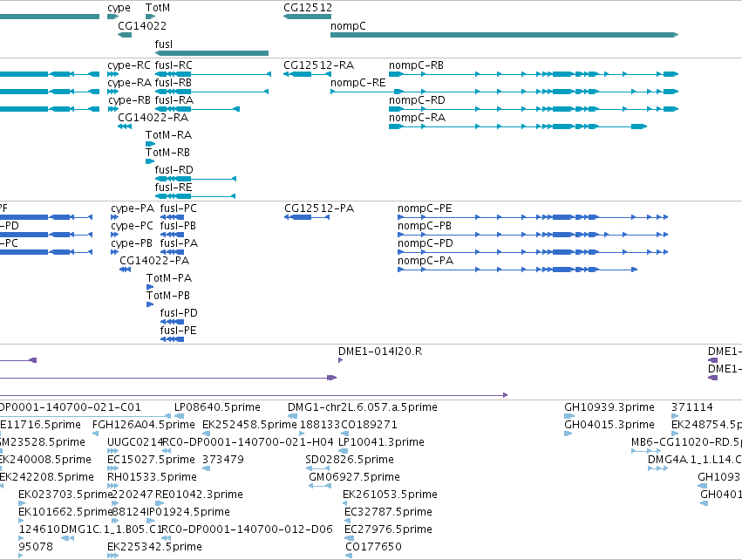Click the 371114 EST label

pos(691,407)
